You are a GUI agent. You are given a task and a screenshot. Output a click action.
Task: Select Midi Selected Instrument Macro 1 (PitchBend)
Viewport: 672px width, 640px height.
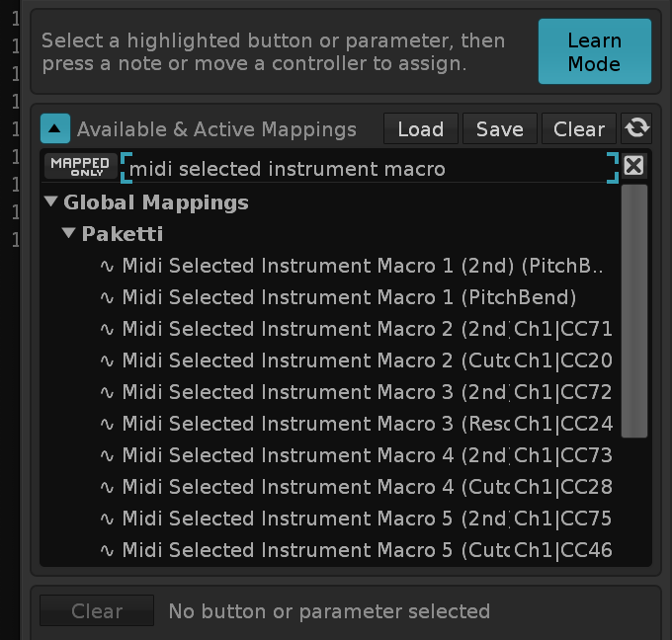pyautogui.click(x=348, y=297)
